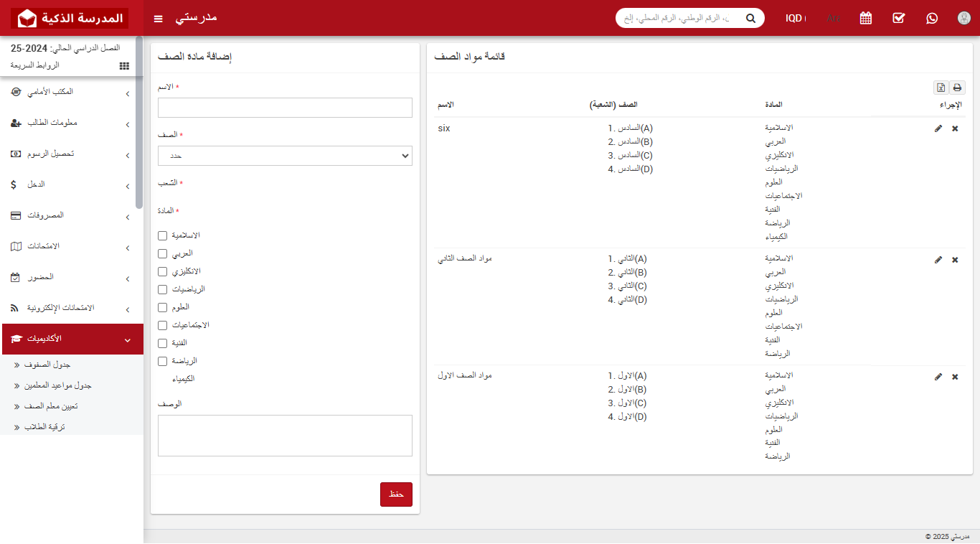Open the calendar icon in the top bar
The image size is (980, 544).
coord(865,18)
